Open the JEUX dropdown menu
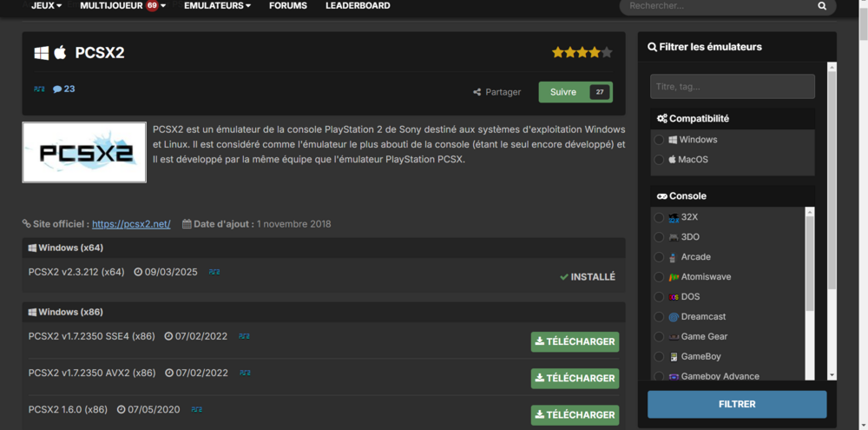 pyautogui.click(x=47, y=6)
